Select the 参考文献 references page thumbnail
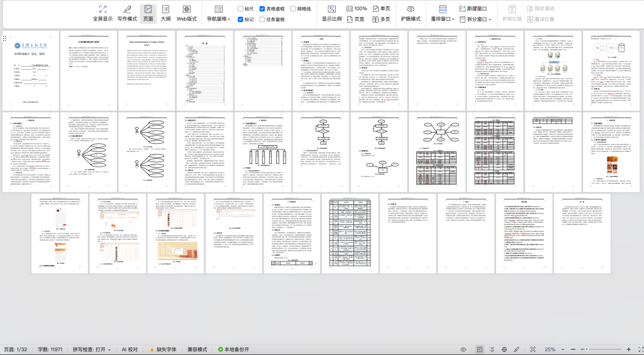 [x=524, y=234]
